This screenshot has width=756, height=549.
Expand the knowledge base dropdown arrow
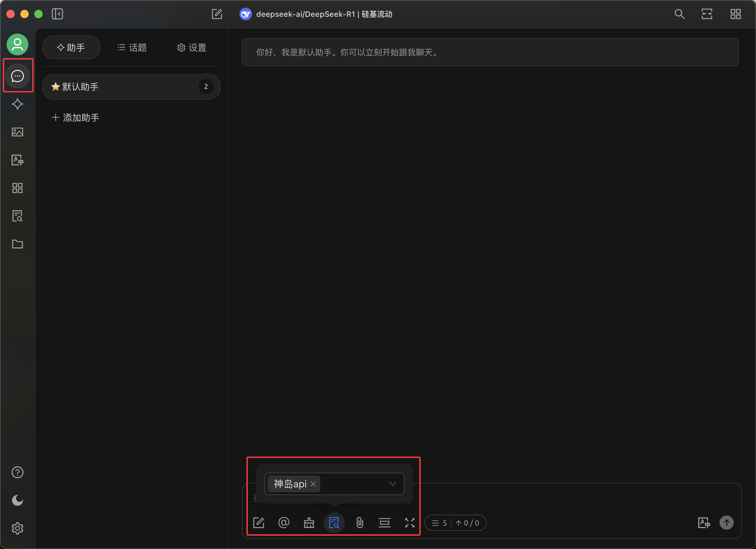coord(392,484)
